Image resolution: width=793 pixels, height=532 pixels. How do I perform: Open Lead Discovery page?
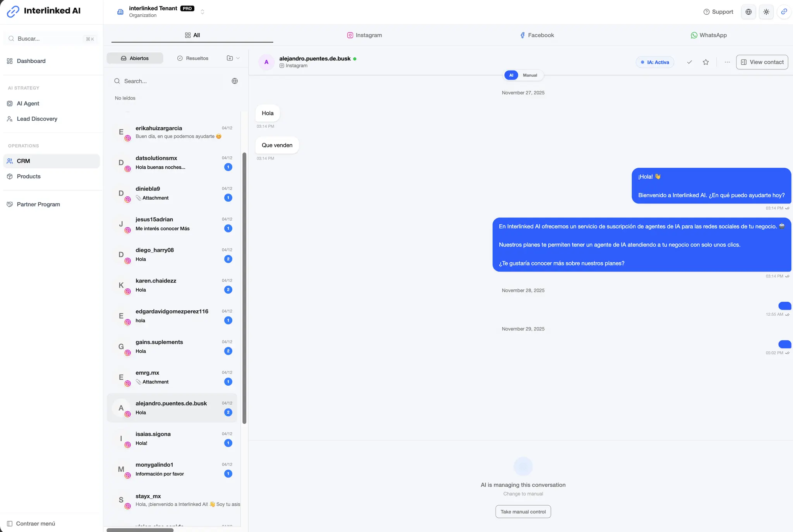coord(51,119)
